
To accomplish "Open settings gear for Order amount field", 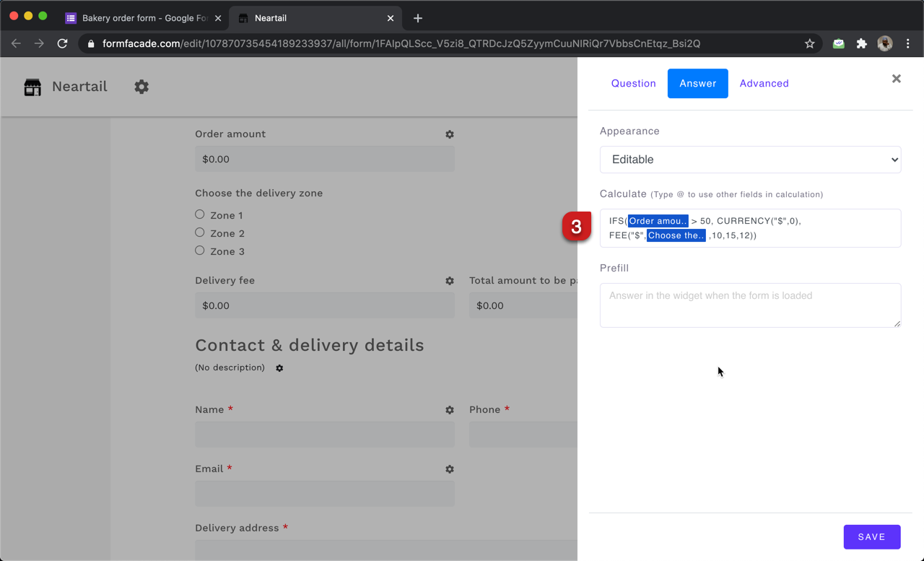I will 449,134.
